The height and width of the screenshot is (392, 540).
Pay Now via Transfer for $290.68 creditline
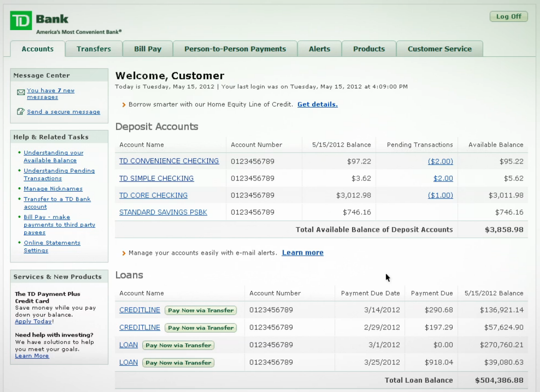[x=201, y=310]
